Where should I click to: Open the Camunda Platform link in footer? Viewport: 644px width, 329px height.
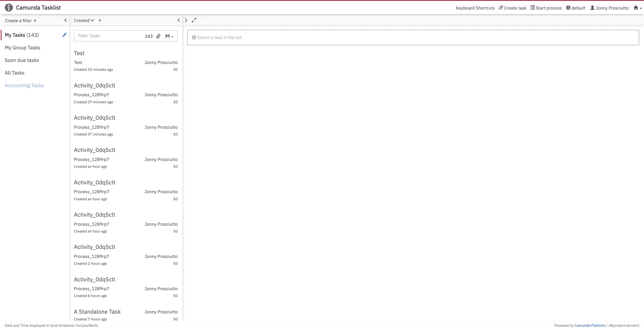pyautogui.click(x=590, y=325)
